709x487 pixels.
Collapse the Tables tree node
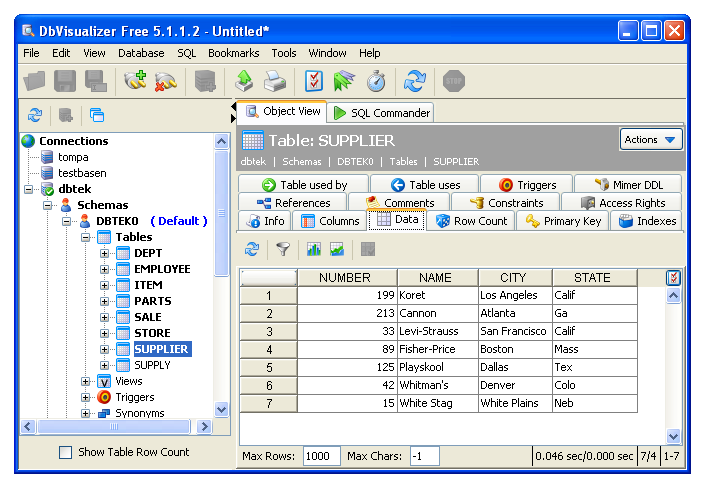85,237
